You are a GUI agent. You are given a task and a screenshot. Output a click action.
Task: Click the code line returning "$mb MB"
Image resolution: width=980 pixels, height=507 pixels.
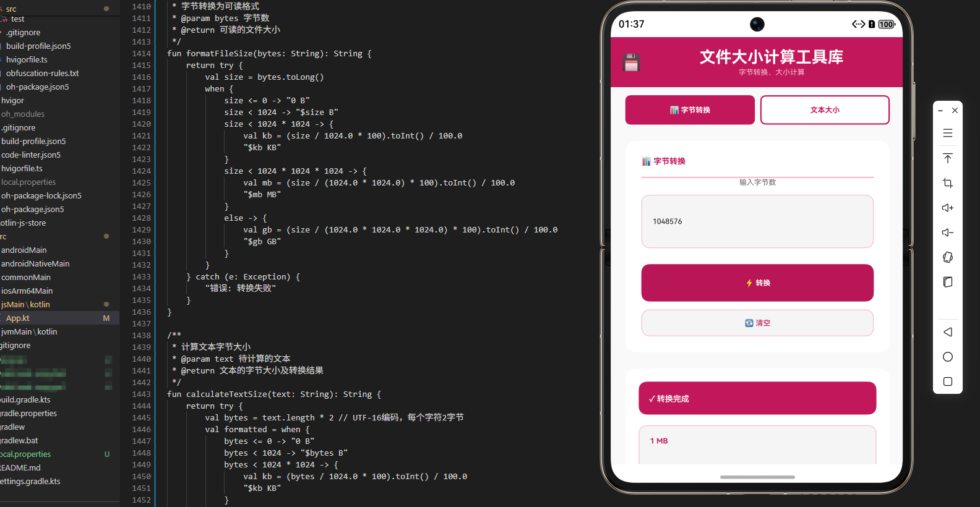(262, 195)
